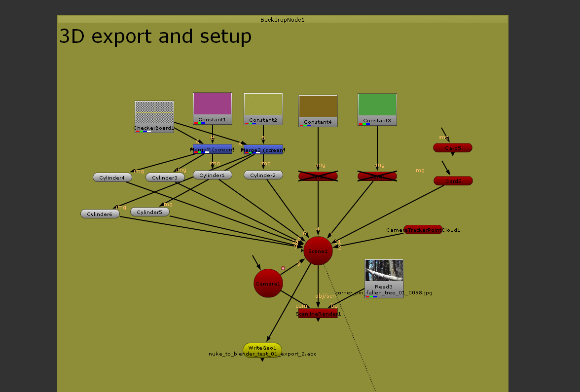Click the Merge2 (screen) node

tap(212, 149)
